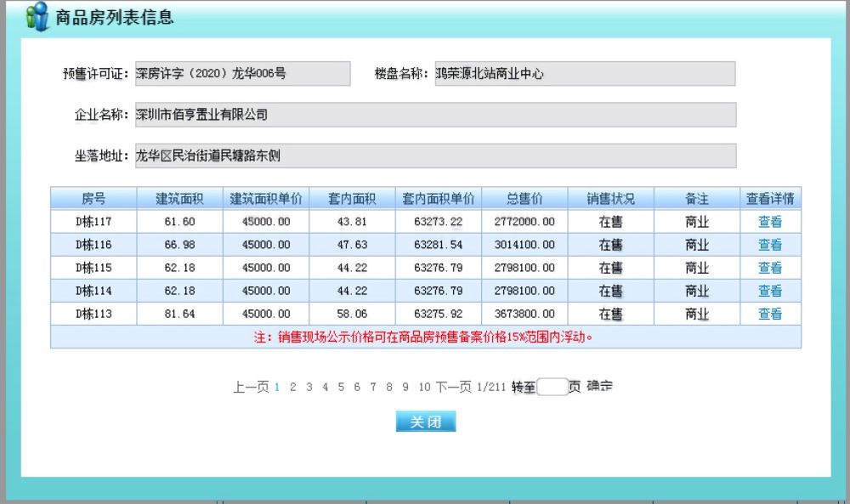850x504 pixels.
Task: Select page 5 in pagination
Action: [x=341, y=387]
